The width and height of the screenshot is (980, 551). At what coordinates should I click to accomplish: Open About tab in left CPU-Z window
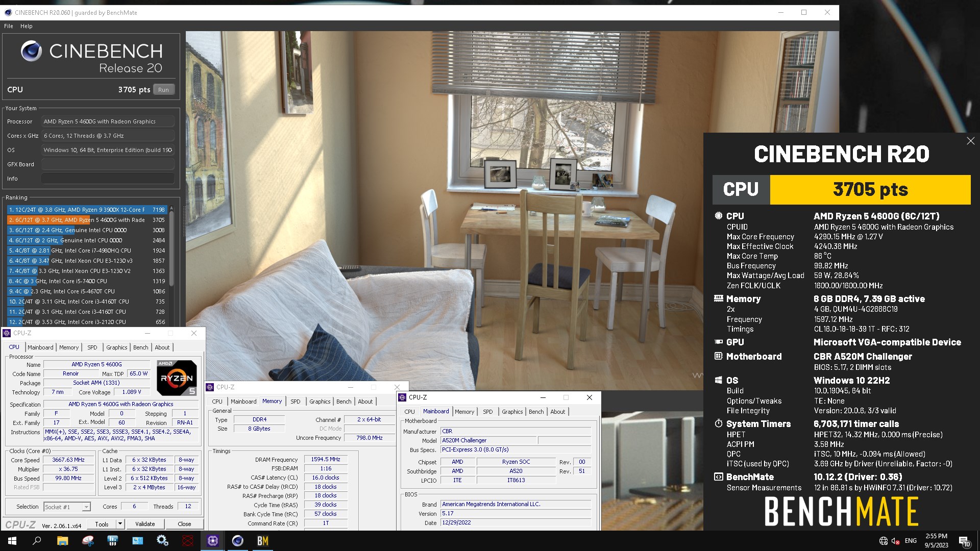coord(162,347)
